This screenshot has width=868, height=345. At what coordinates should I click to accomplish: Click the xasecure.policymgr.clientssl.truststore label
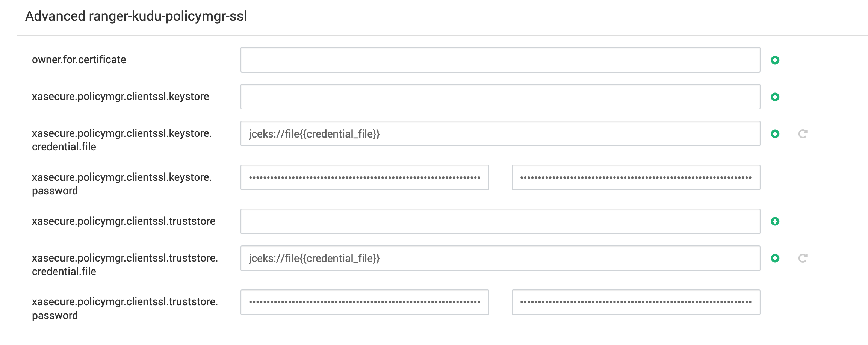(124, 221)
